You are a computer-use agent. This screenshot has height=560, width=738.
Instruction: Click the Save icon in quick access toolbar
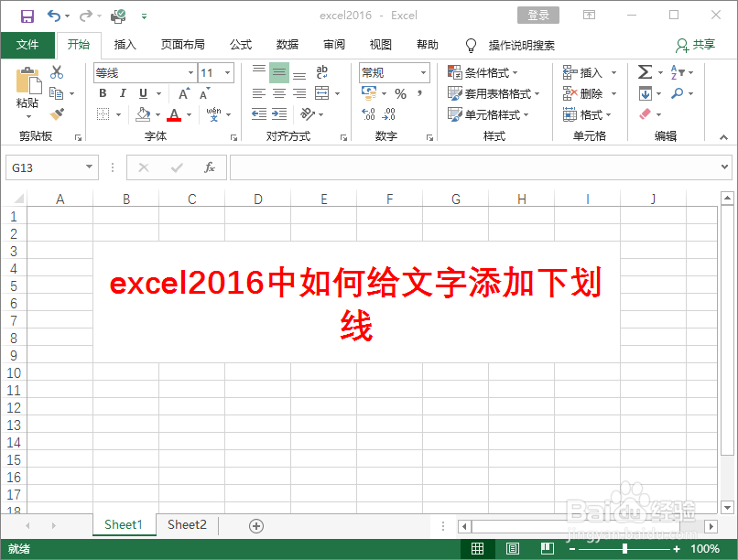click(x=27, y=16)
